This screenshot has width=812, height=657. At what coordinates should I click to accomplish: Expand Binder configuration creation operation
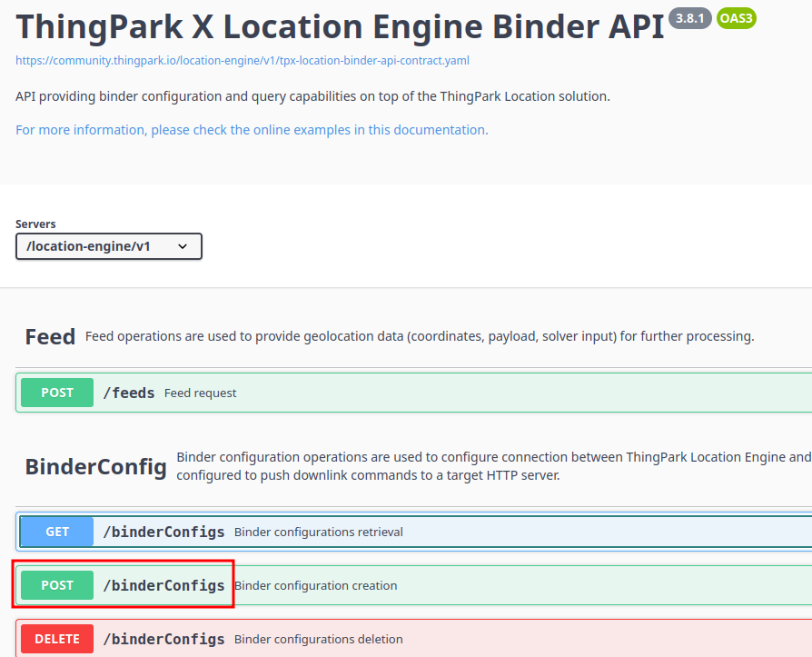tap(414, 585)
